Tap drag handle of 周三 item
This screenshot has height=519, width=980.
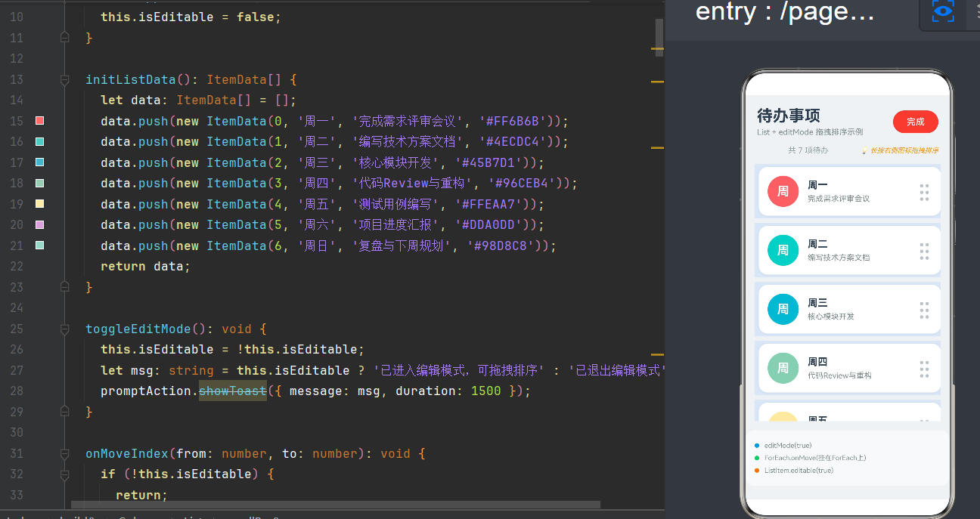[924, 310]
